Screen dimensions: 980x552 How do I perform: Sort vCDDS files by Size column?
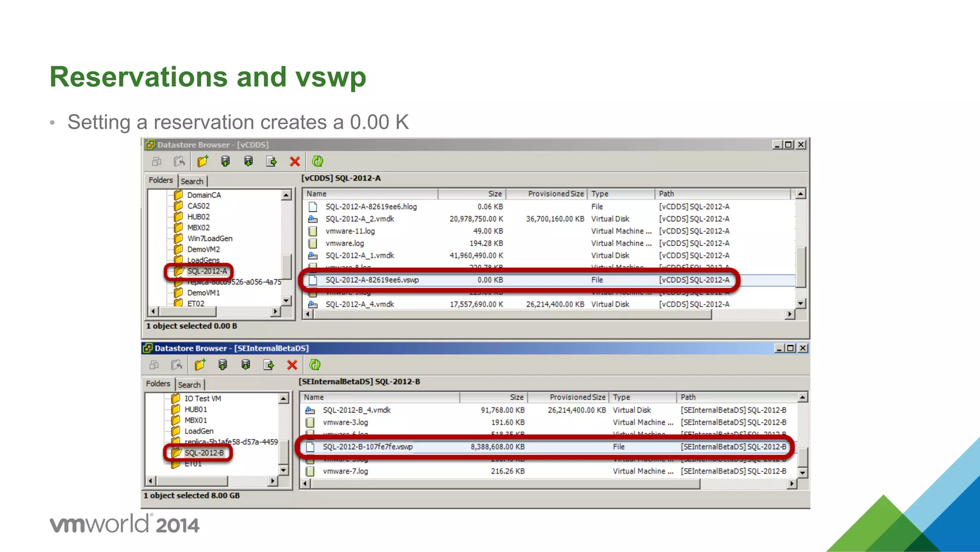tap(472, 194)
